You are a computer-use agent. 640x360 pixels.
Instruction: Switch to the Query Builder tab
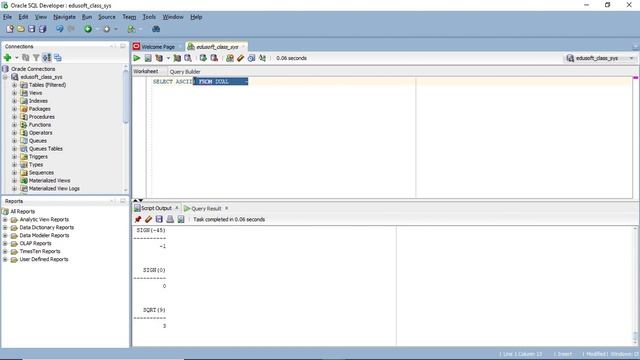tap(185, 72)
